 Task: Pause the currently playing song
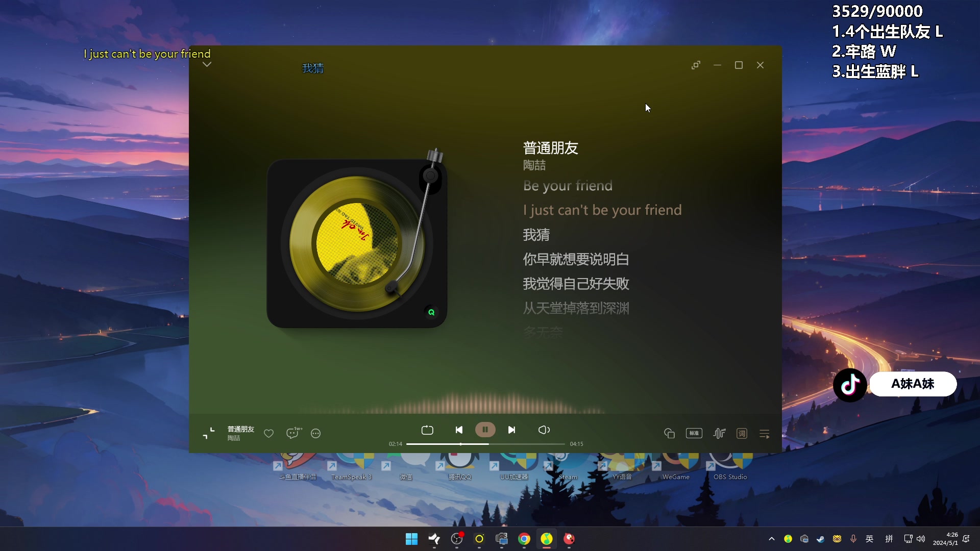click(x=485, y=430)
